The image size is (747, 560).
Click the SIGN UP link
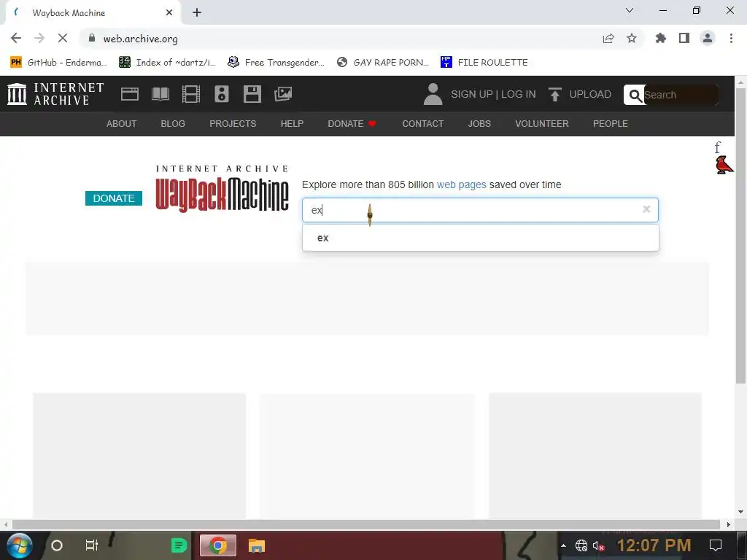coord(472,94)
